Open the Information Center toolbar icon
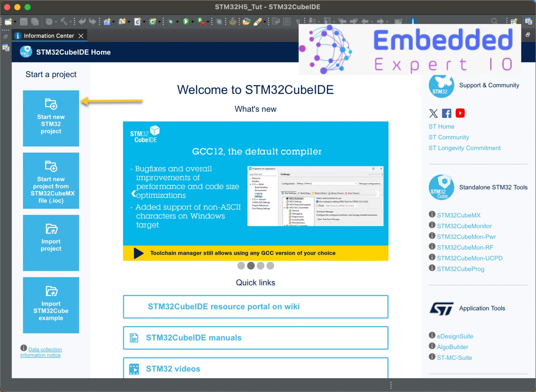This screenshot has width=536, height=392. pos(413,21)
